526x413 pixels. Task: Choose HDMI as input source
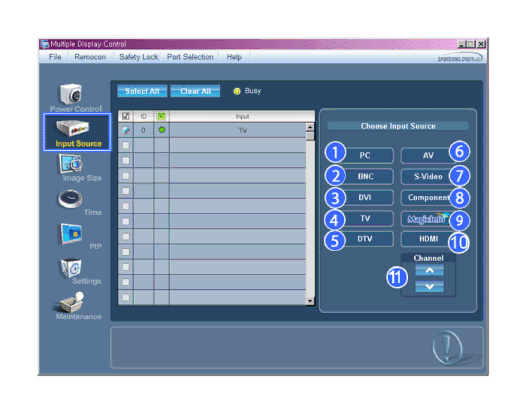[428, 239]
